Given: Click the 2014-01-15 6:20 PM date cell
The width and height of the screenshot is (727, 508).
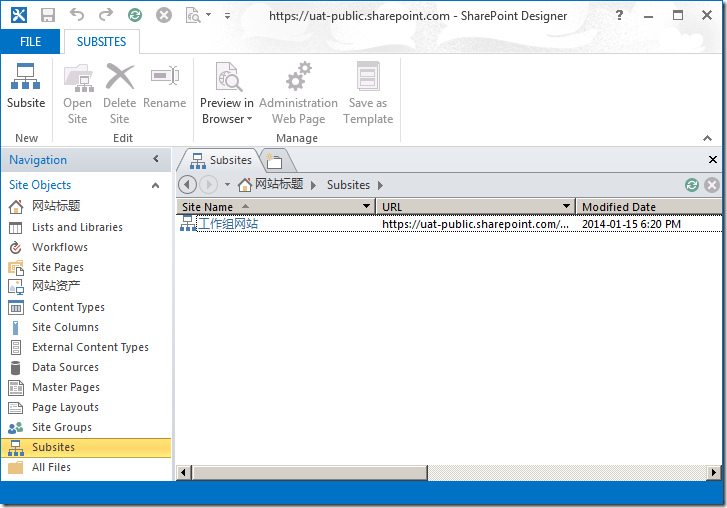Looking at the screenshot, I should click(631, 224).
